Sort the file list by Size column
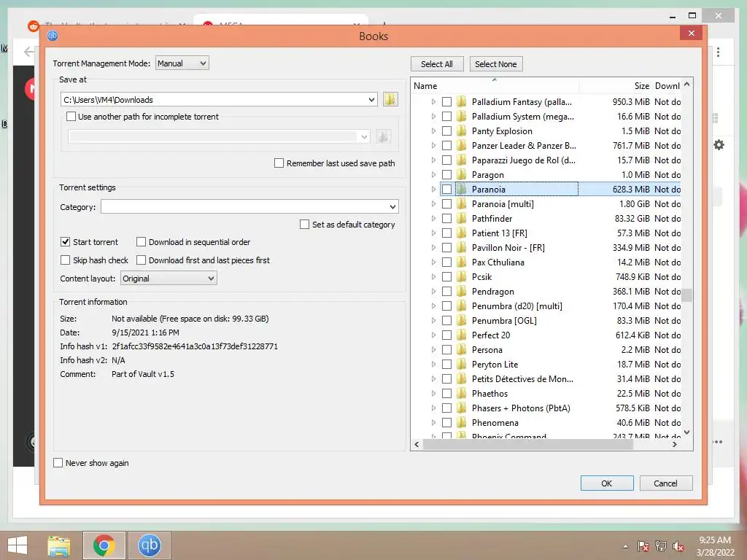This screenshot has width=747, height=560. [x=615, y=86]
